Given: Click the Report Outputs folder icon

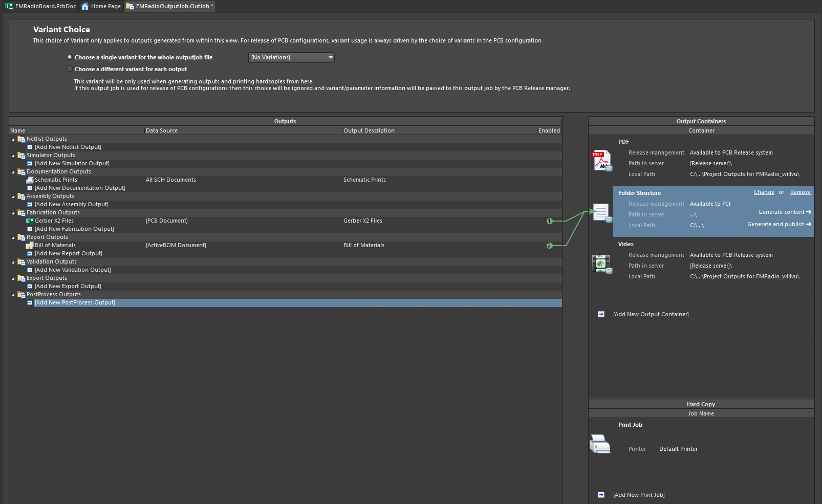Looking at the screenshot, I should pos(21,237).
